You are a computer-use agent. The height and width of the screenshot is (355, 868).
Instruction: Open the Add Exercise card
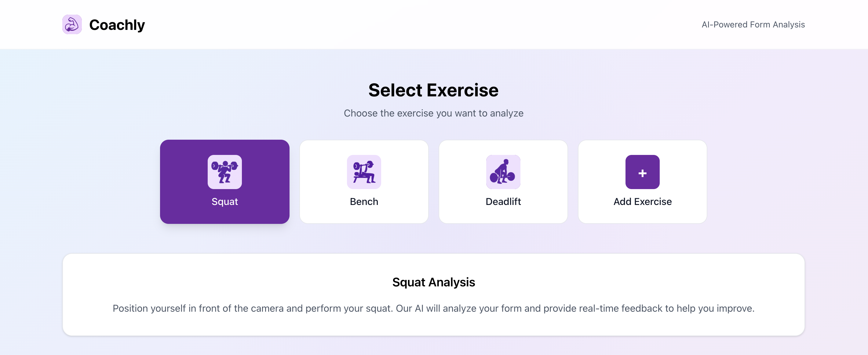click(642, 182)
